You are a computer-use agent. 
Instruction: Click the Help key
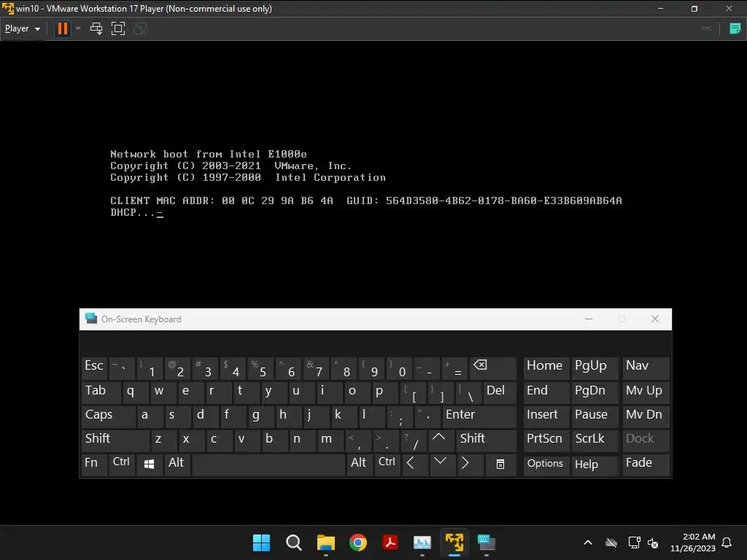coord(595,464)
